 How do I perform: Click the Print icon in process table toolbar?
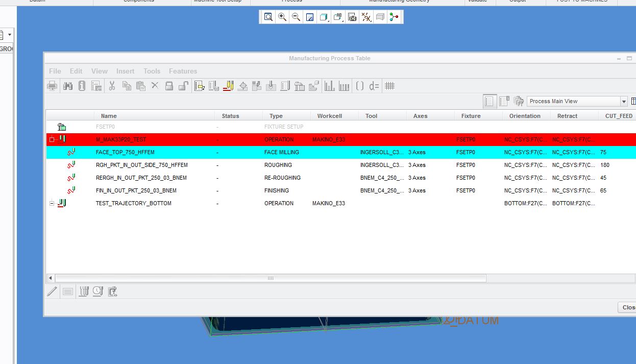coord(52,86)
